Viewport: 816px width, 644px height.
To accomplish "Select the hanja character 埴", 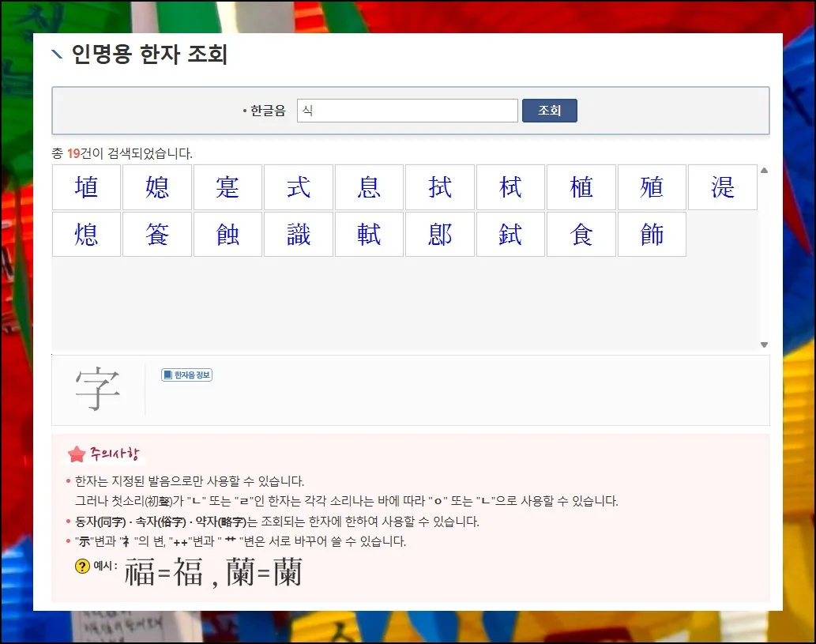I will tap(86, 187).
